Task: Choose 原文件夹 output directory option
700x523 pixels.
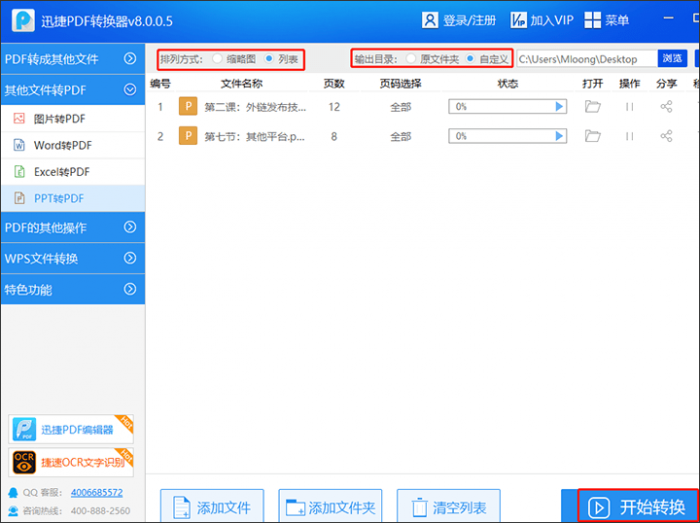Action: 411,59
